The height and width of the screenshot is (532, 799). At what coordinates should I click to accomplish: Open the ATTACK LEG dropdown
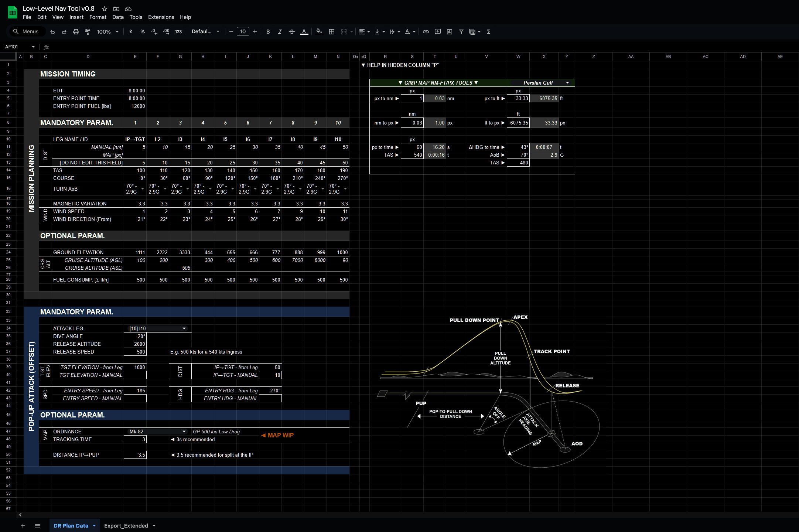tap(184, 328)
